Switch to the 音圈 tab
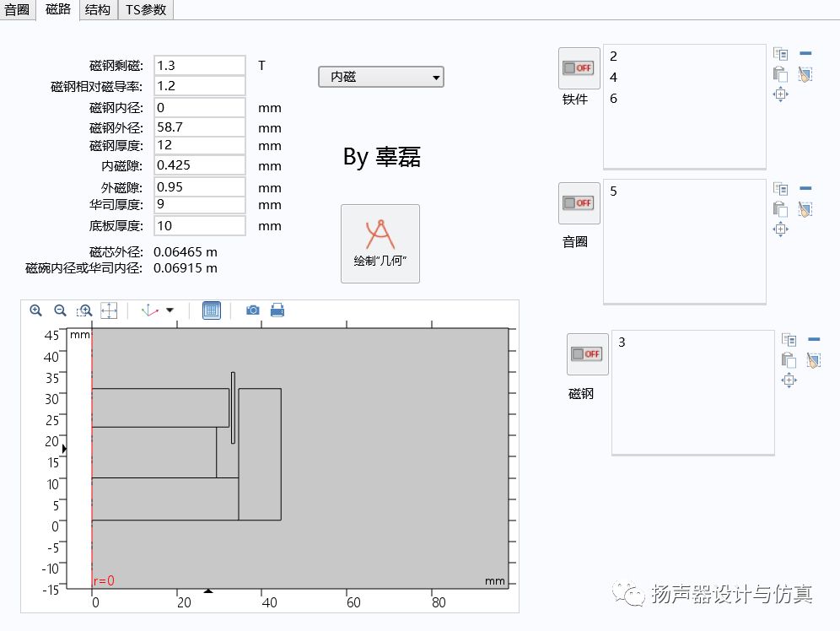This screenshot has width=840, height=631. pyautogui.click(x=17, y=10)
